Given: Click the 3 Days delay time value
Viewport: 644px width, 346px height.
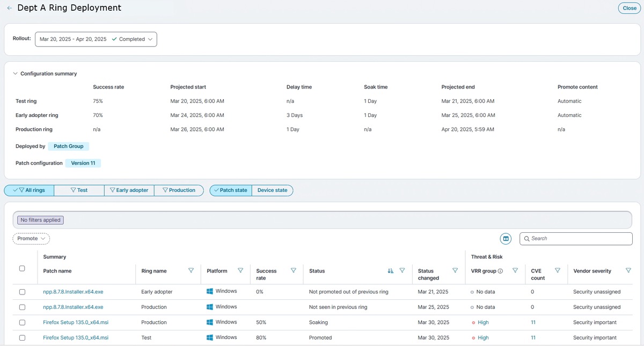Looking at the screenshot, I should pos(295,115).
